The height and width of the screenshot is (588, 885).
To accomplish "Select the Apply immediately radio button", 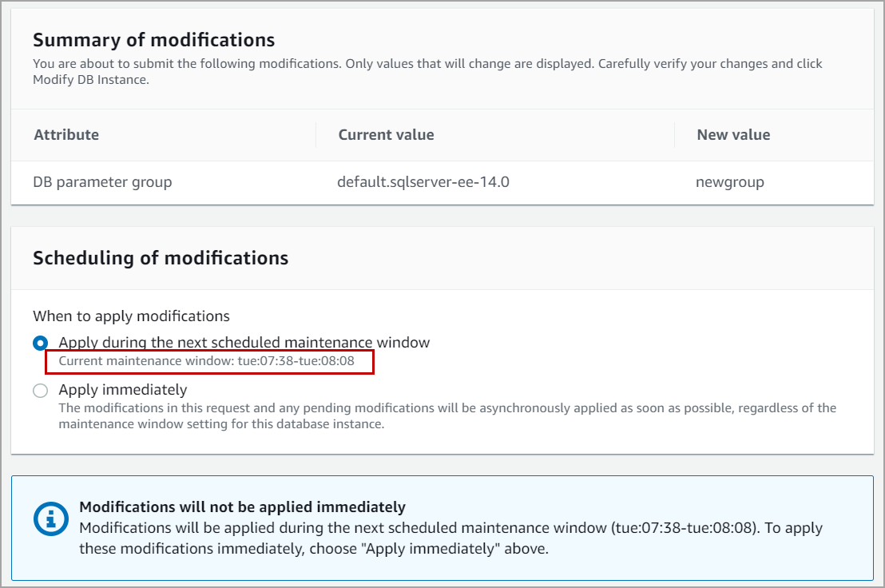I will pos(40,391).
